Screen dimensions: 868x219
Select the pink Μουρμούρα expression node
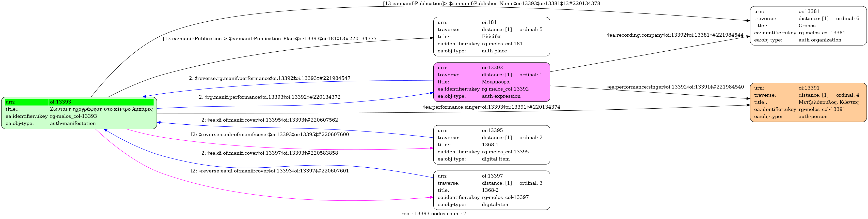491,82
